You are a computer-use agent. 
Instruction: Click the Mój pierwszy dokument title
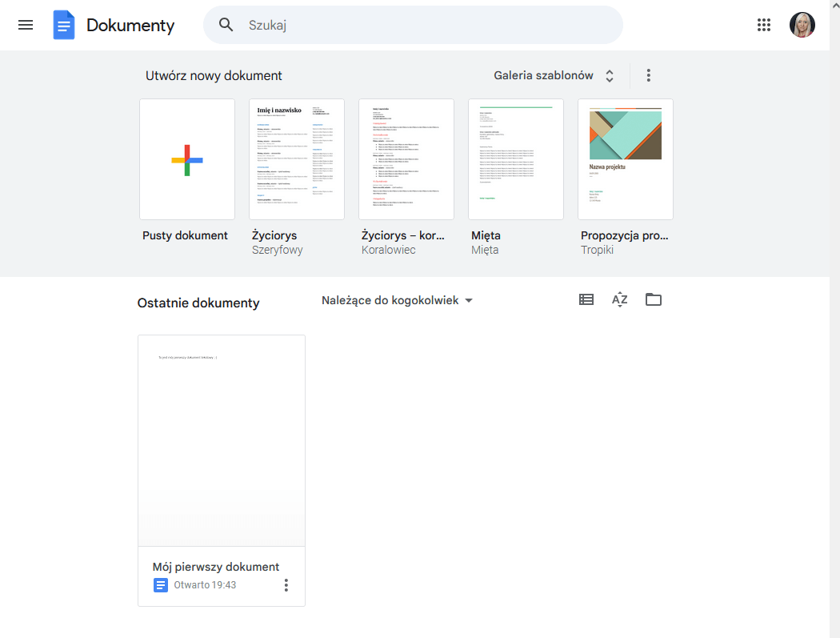216,567
